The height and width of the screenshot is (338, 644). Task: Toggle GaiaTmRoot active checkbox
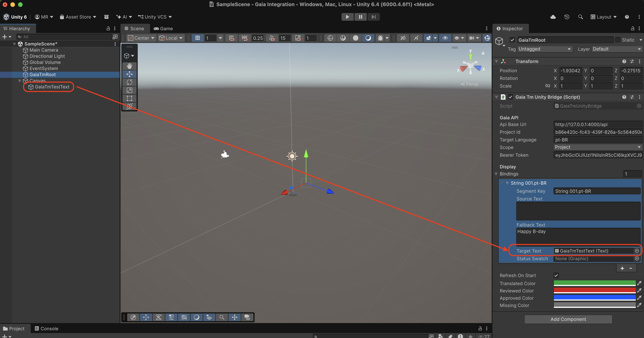coord(512,40)
